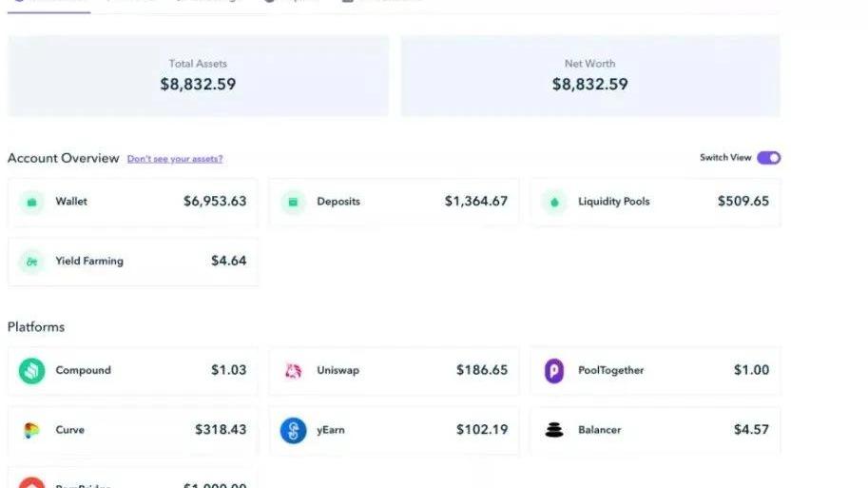This screenshot has width=868, height=488.
Task: Click the Curve balance $318.43
Action: tap(221, 430)
